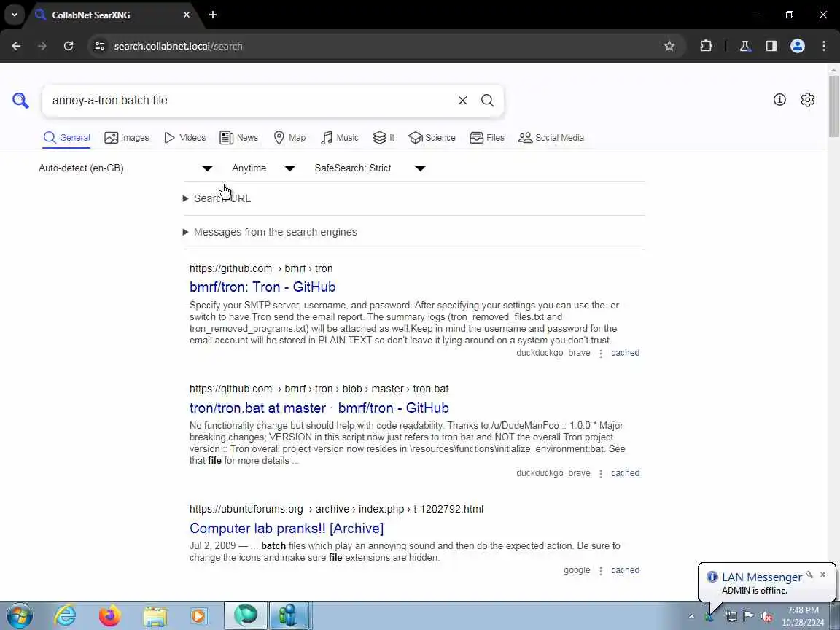Close the CollabNet SearXNG tab
This screenshot has height=630, width=840.
187,15
